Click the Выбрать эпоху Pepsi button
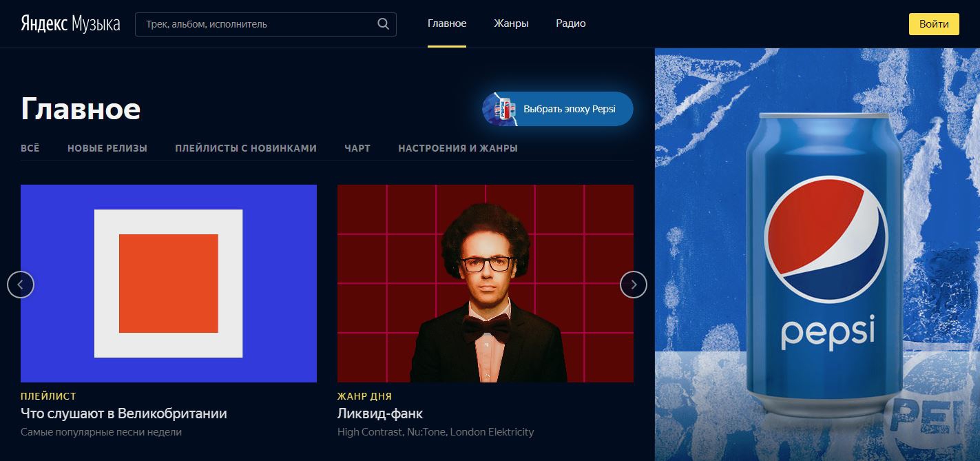The height and width of the screenshot is (461, 980). point(558,109)
